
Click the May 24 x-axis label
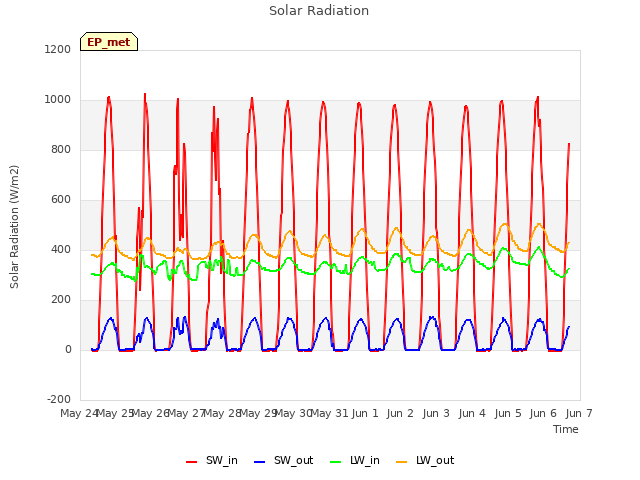(79, 413)
